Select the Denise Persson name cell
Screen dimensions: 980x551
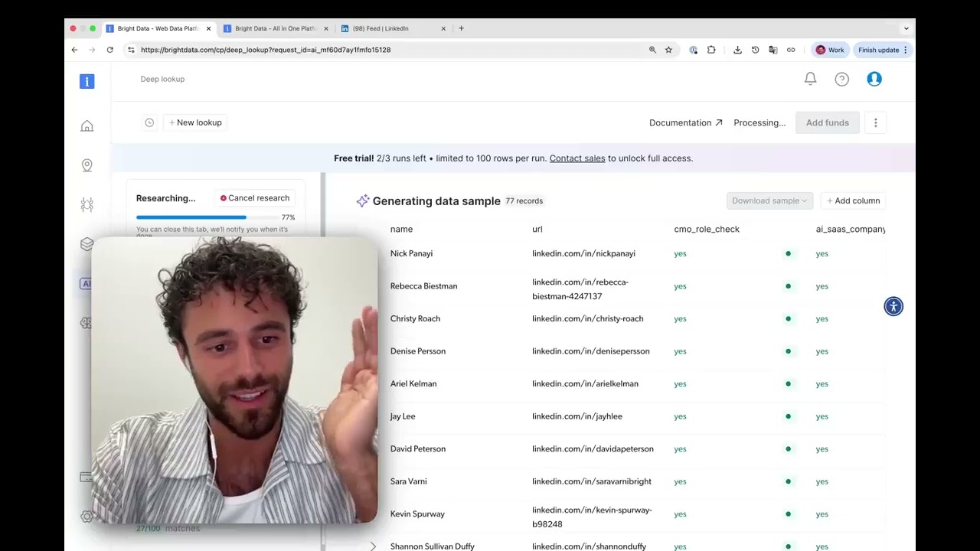[418, 351]
